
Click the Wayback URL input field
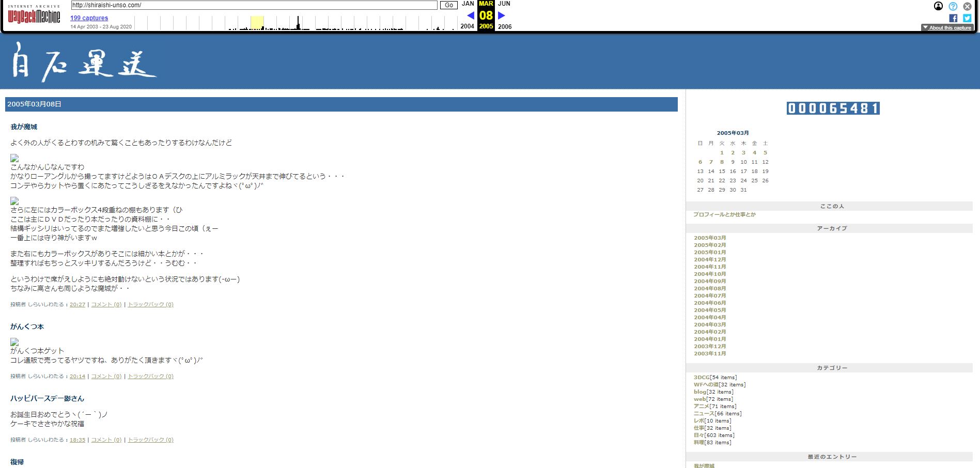(254, 5)
